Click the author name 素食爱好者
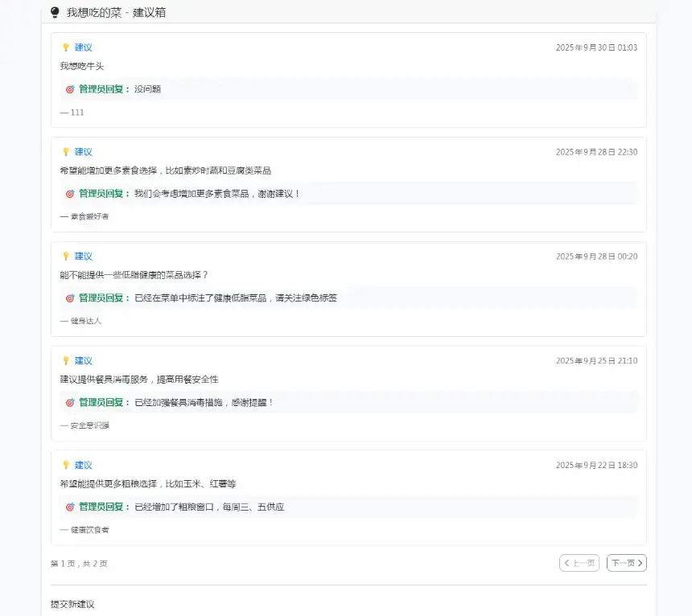This screenshot has width=692, height=616. pyautogui.click(x=89, y=216)
